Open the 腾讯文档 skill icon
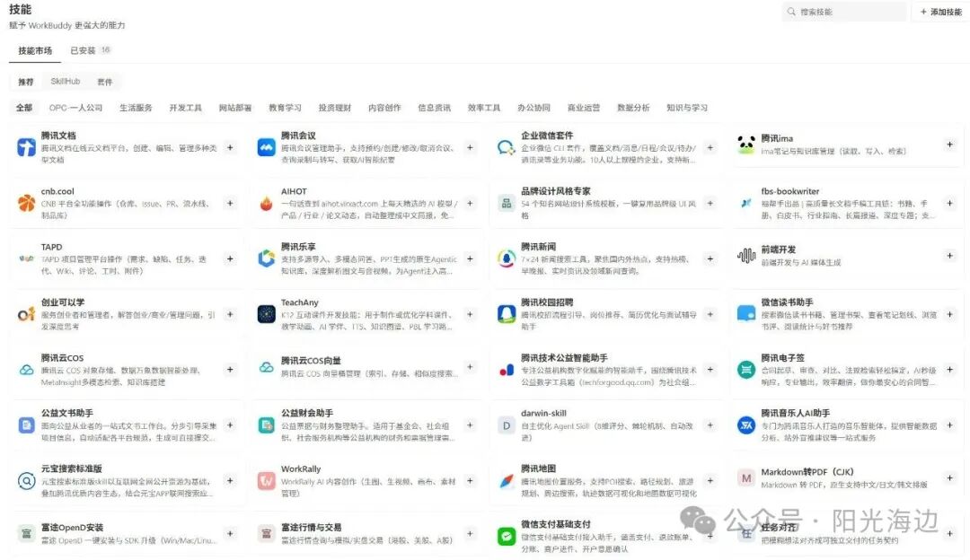Viewport: 970px width, 560px height. [x=26, y=147]
